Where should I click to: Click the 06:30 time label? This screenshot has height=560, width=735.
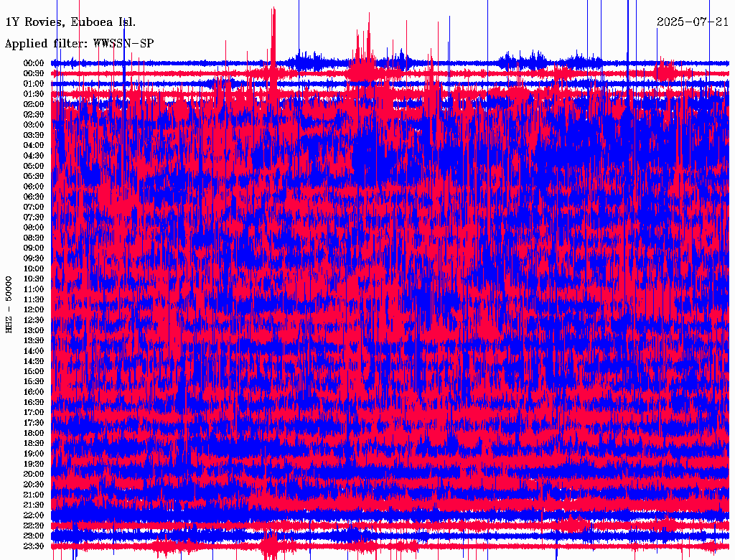(34, 197)
